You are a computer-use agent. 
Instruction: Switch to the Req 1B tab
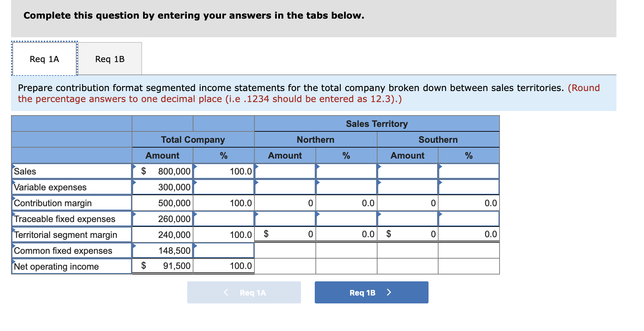pos(110,59)
